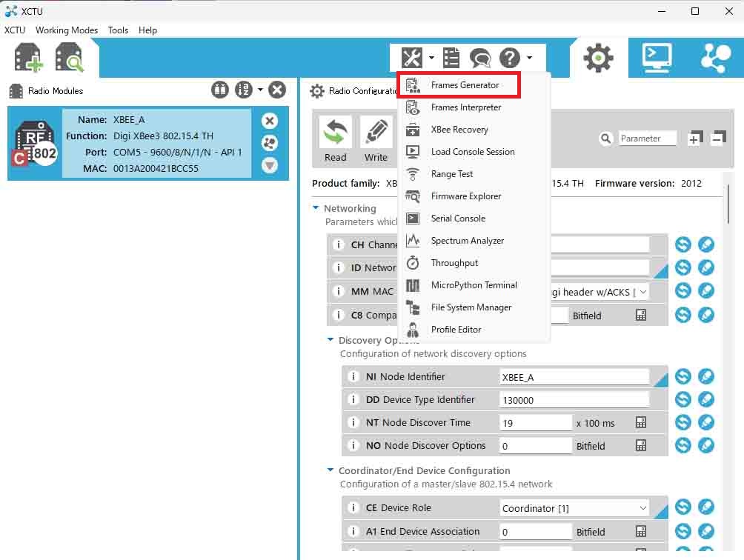Write the CH Channel setting
Image resolution: width=744 pixels, height=560 pixels.
click(x=706, y=244)
